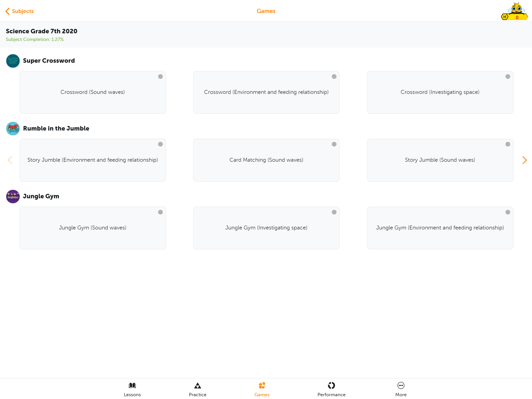Open Crossword (Investigating space) game
Viewport: 532px width, 399px height.
tap(440, 92)
